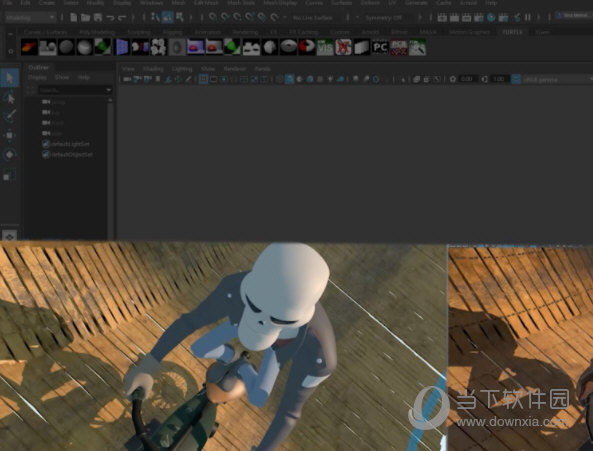Viewport: 593px width, 451px height.
Task: Open the sRGB gamma view transform dropdown
Action: point(557,79)
